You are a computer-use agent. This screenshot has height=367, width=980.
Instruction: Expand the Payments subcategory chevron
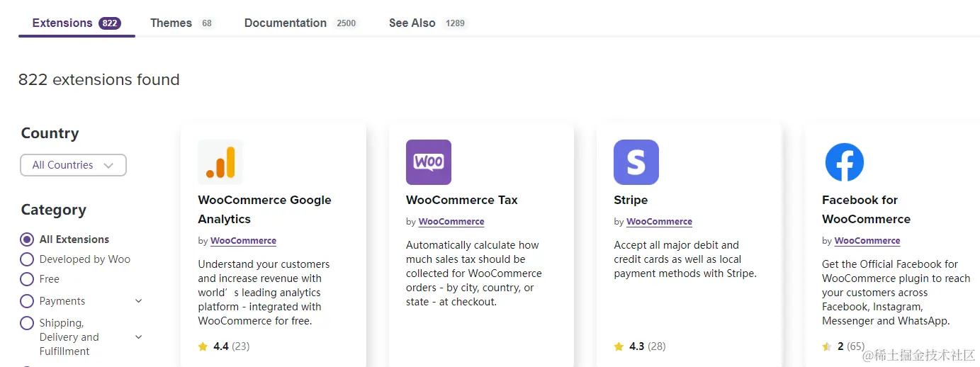[139, 301]
